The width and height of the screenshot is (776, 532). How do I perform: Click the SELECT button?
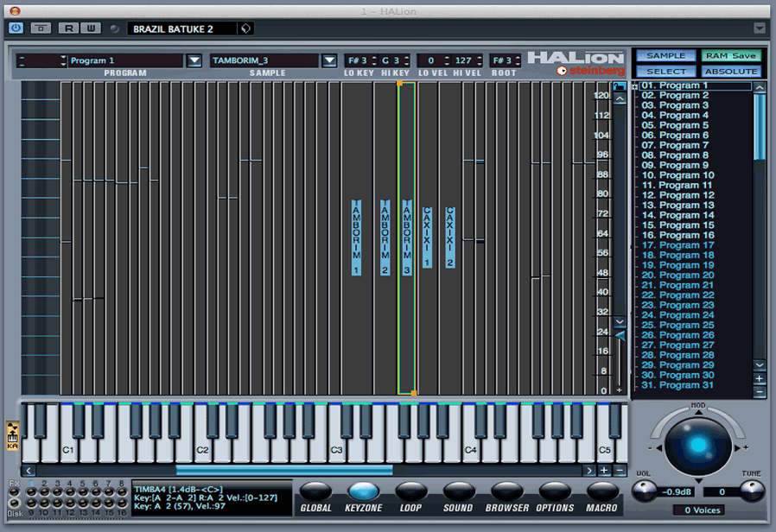click(x=666, y=71)
